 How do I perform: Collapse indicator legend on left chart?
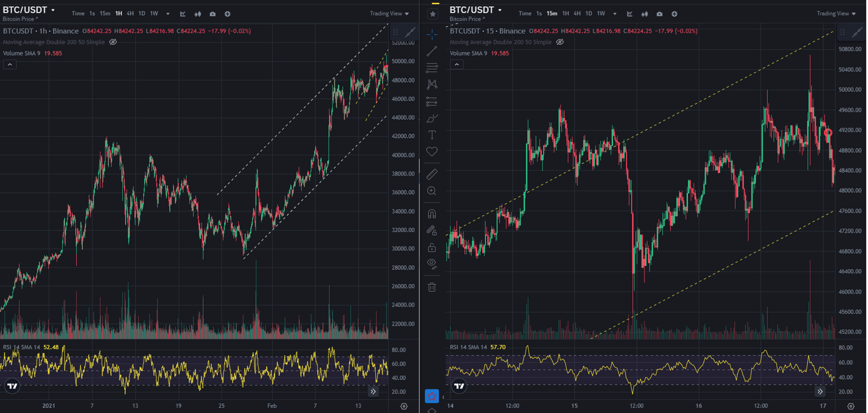[9, 65]
